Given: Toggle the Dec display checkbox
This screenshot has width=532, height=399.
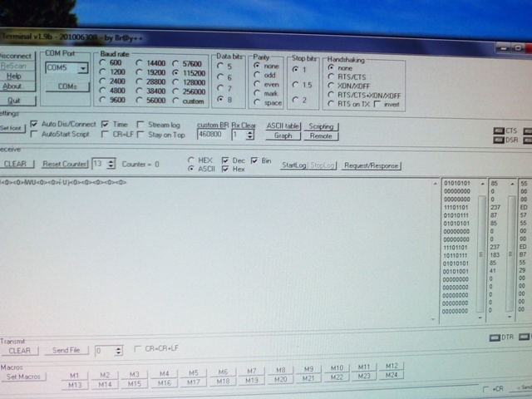Looking at the screenshot, I should [224, 160].
